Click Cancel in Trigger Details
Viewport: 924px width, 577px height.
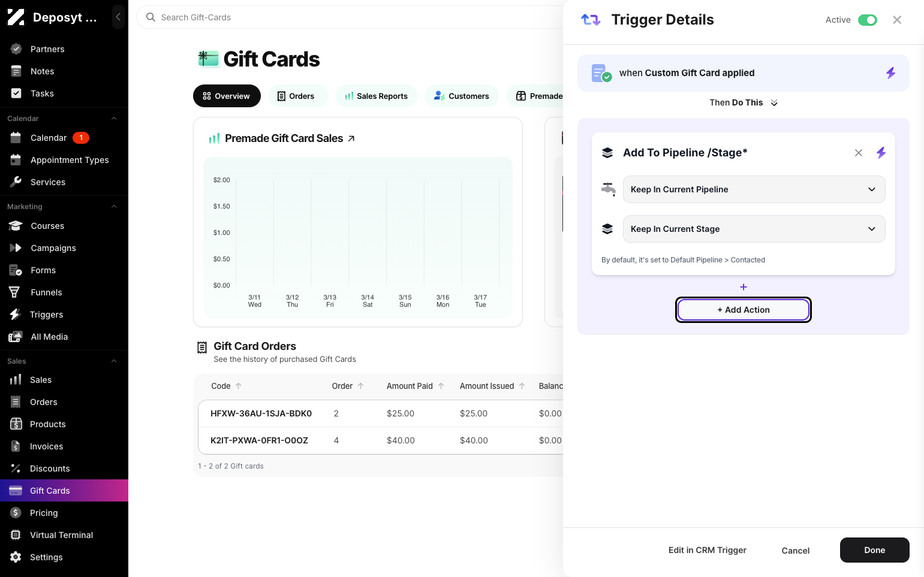(x=796, y=551)
